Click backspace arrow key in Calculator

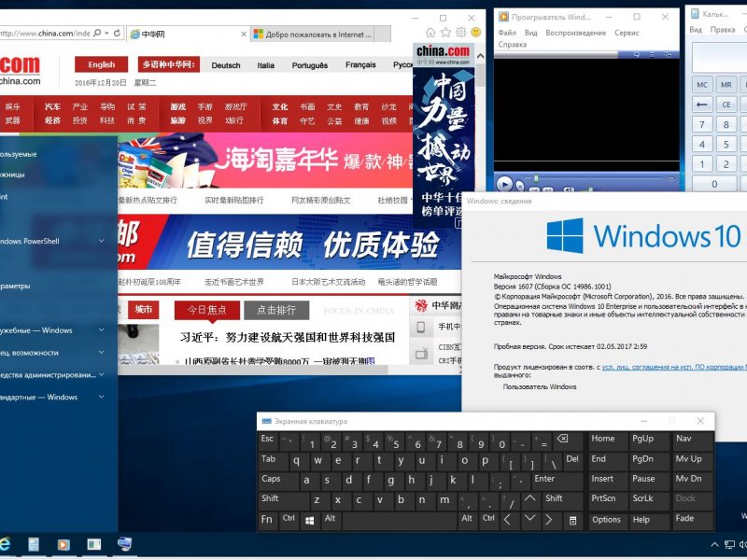coord(702,105)
